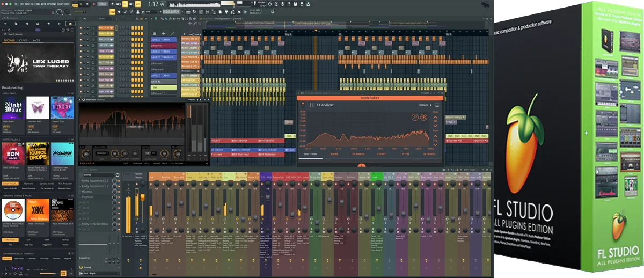Click the tempo field showing 108
Viewport: 644px width, 278px height.
click(x=102, y=4)
